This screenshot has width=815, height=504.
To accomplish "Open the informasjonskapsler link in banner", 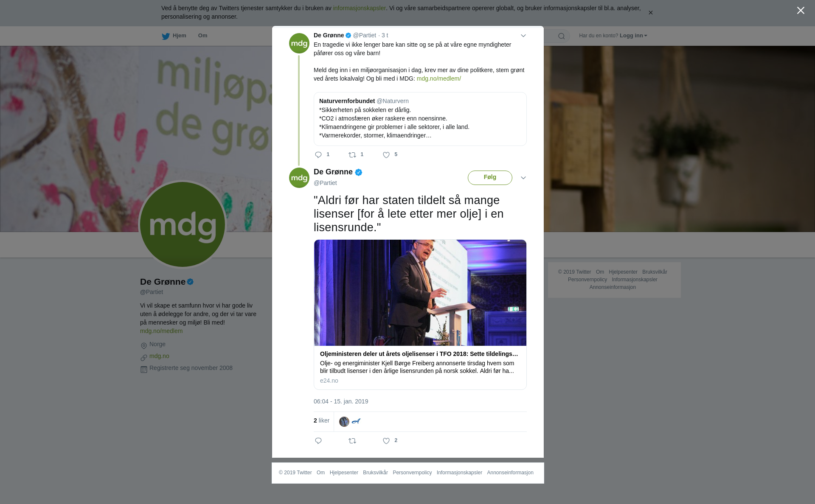I will [x=359, y=8].
